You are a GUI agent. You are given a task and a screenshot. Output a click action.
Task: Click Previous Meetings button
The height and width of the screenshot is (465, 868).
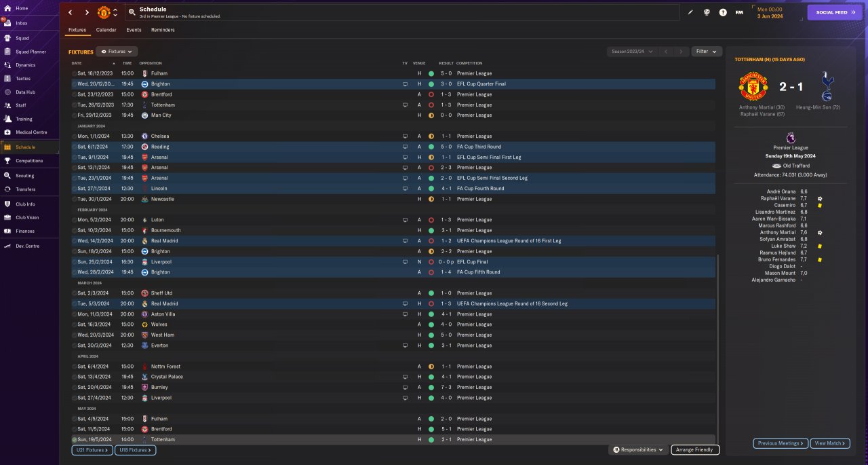coord(781,443)
